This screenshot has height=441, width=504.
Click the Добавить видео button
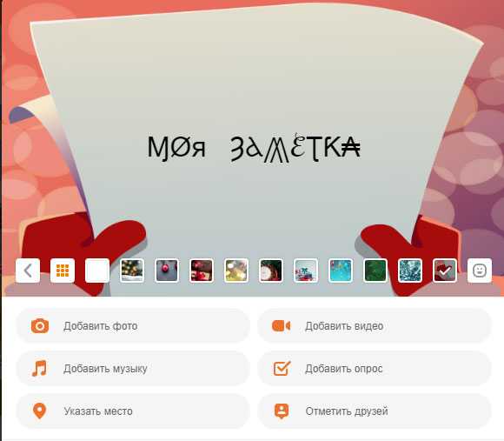[x=375, y=326]
